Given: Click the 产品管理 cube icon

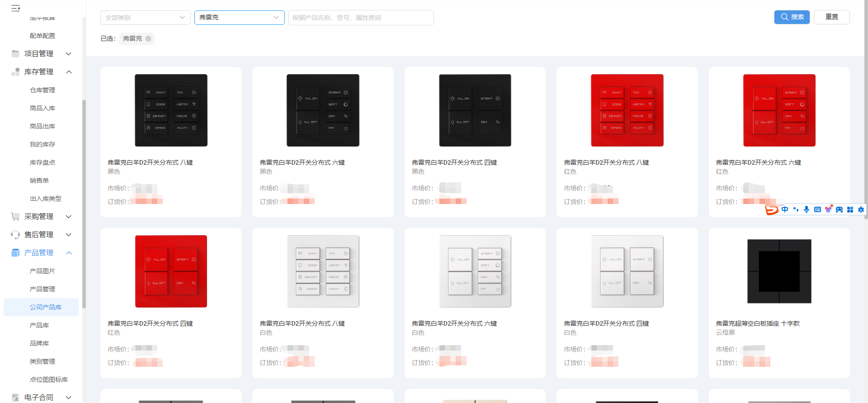Looking at the screenshot, I should (15, 253).
